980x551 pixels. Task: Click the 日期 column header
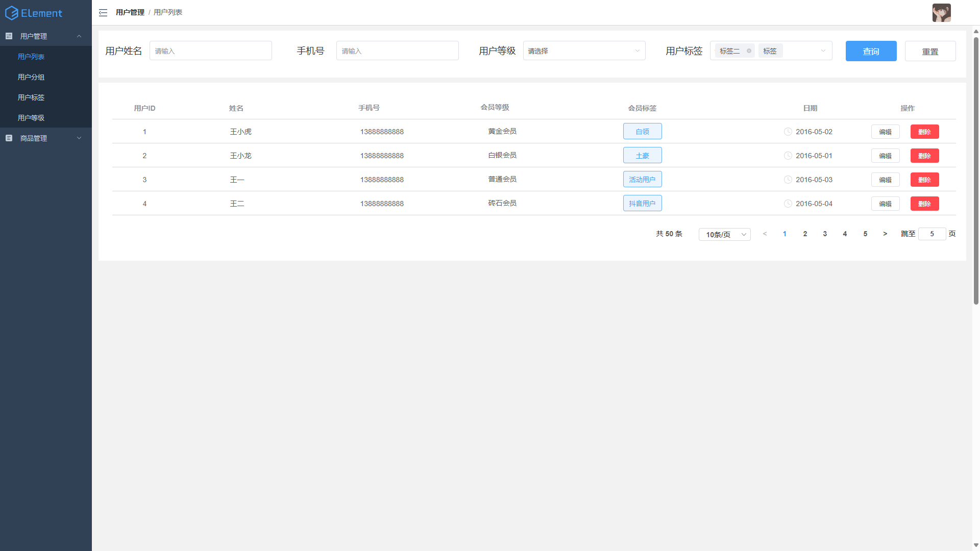pos(810,108)
